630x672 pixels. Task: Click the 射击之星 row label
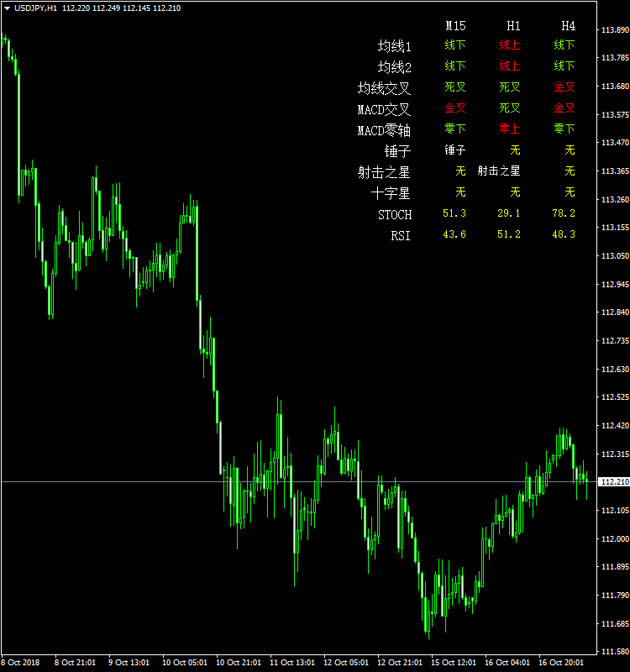pyautogui.click(x=384, y=172)
